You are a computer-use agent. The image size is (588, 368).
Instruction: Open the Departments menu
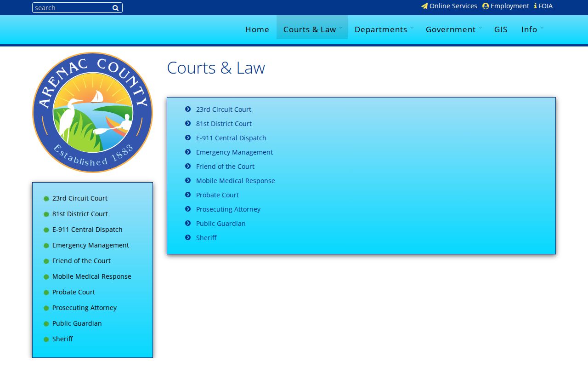381,29
